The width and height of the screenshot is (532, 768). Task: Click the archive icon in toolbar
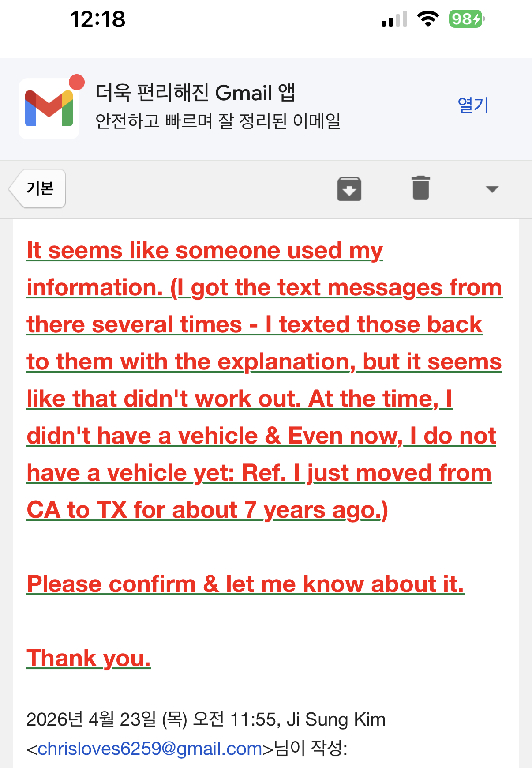point(349,189)
